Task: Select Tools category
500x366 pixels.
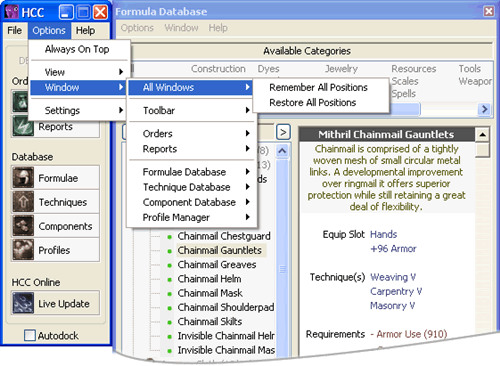Action: 470,69
